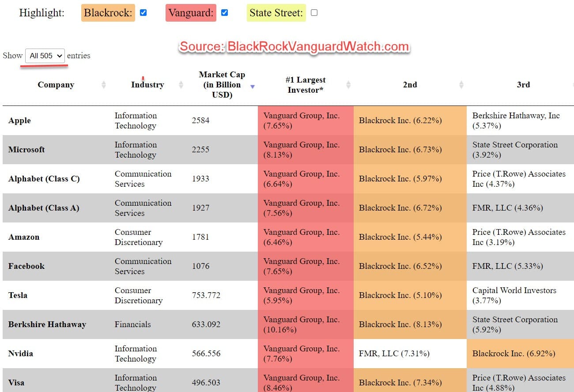Sort table by Industry column header
This screenshot has width=574, height=392.
[x=147, y=85]
